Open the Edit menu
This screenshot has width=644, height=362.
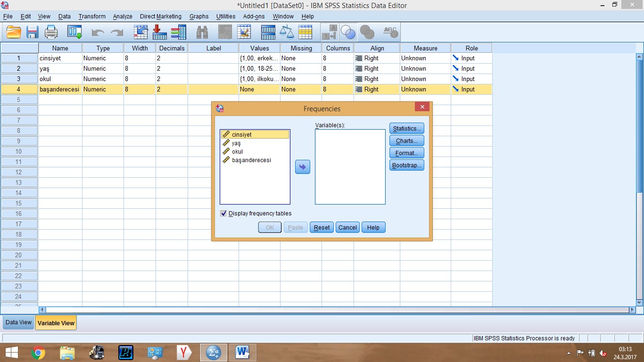(25, 16)
